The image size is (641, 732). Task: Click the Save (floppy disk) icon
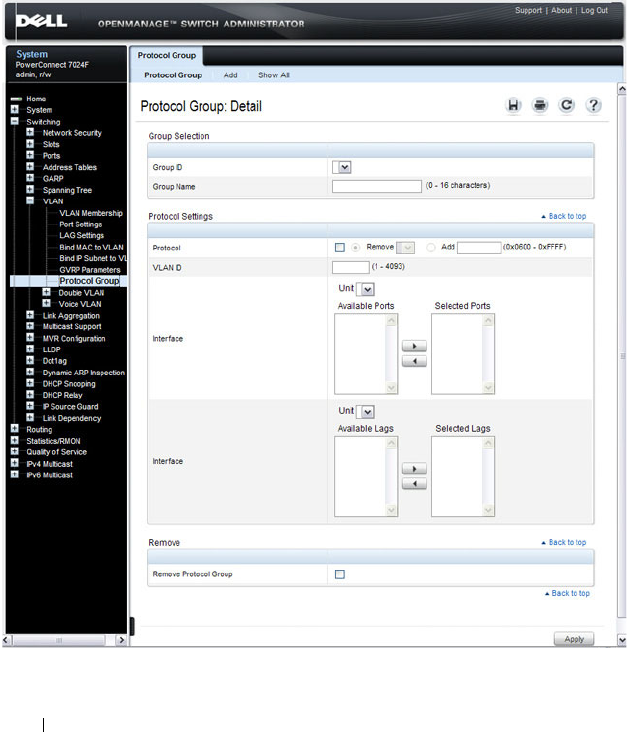click(513, 106)
